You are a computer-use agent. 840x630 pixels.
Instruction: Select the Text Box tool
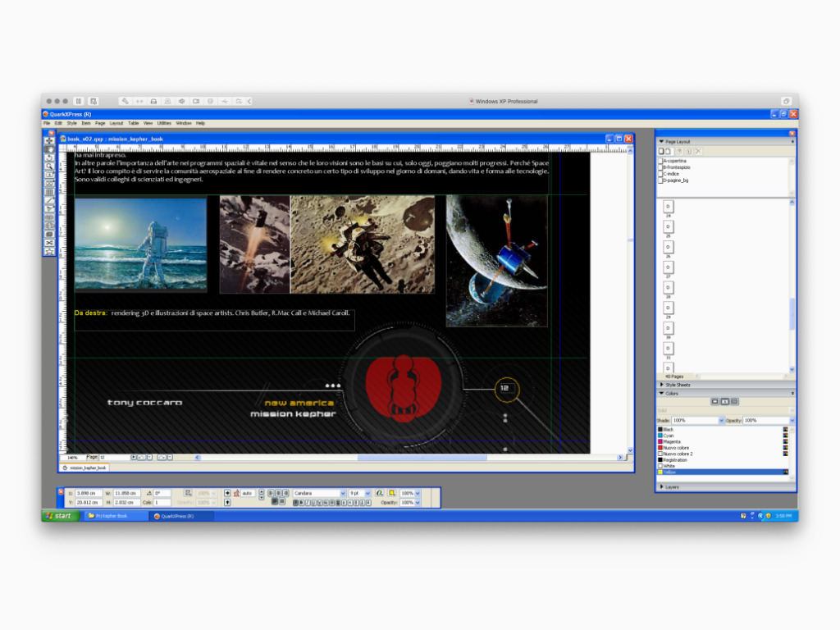49,175
